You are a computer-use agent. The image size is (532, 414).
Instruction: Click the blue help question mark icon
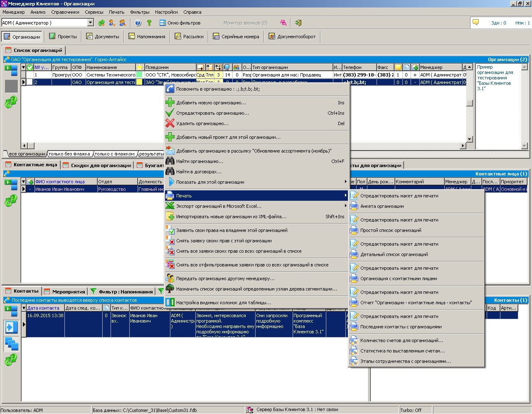(x=138, y=23)
